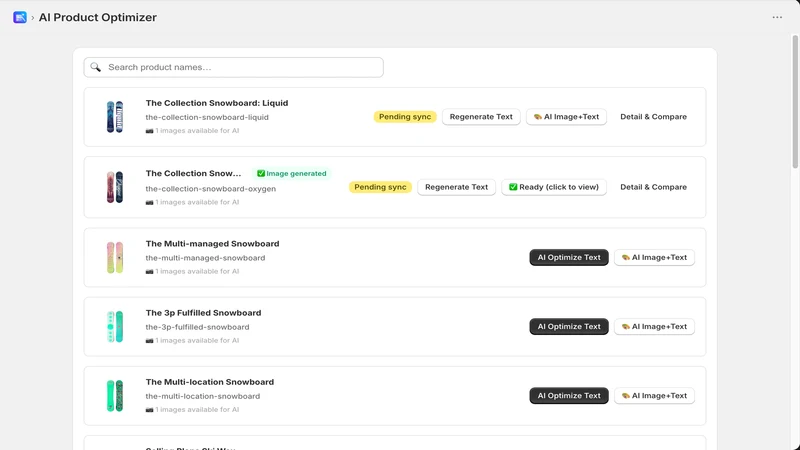Screen dimensions: 800x450
Task: Select the truncated title The Collection Snow...
Action: (x=193, y=173)
